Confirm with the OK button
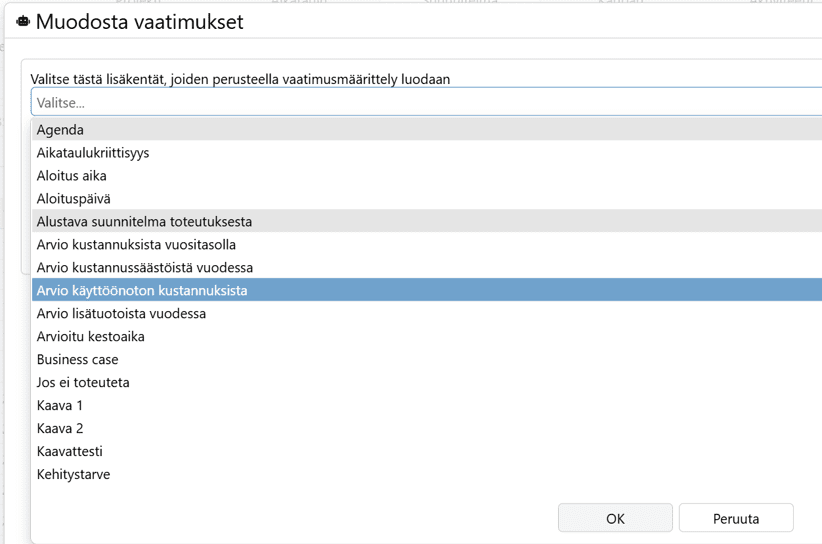 coord(615,518)
